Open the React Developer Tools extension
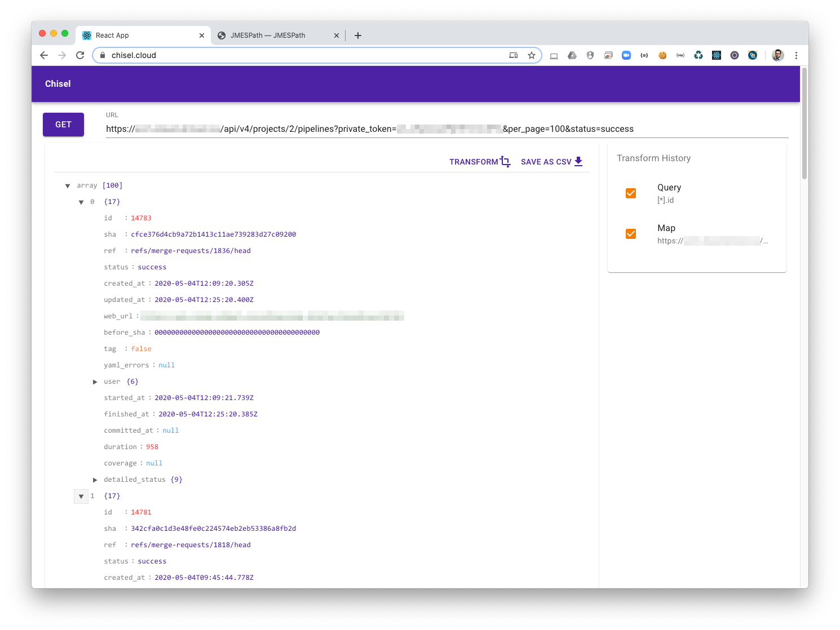 pyautogui.click(x=717, y=55)
